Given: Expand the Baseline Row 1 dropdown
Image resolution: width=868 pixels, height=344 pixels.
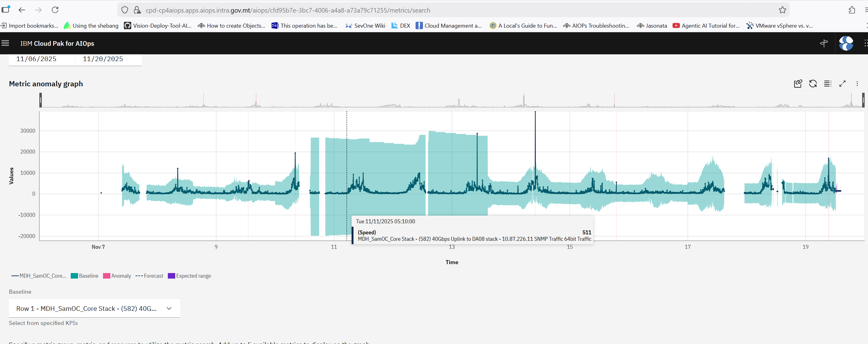Looking at the screenshot, I should pos(94,308).
